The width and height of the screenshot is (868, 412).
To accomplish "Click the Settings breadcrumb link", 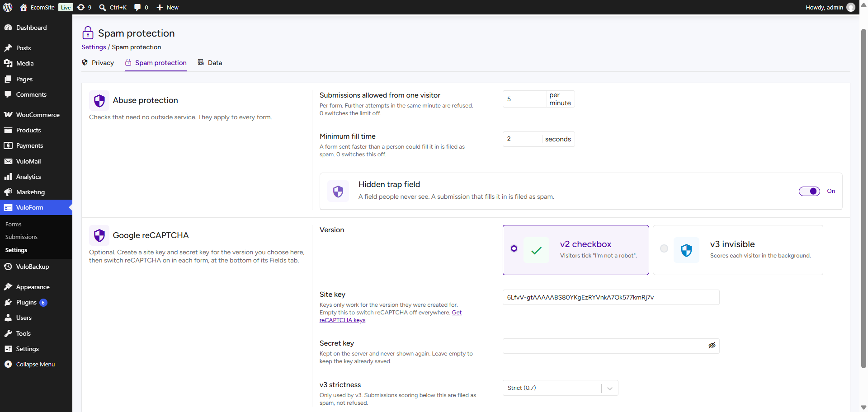I will (94, 47).
